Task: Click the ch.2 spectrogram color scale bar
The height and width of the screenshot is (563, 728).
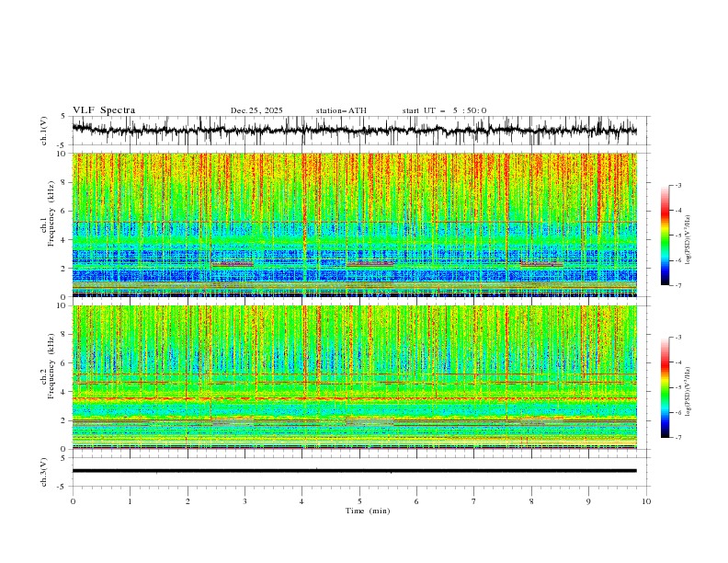Action: coord(665,387)
